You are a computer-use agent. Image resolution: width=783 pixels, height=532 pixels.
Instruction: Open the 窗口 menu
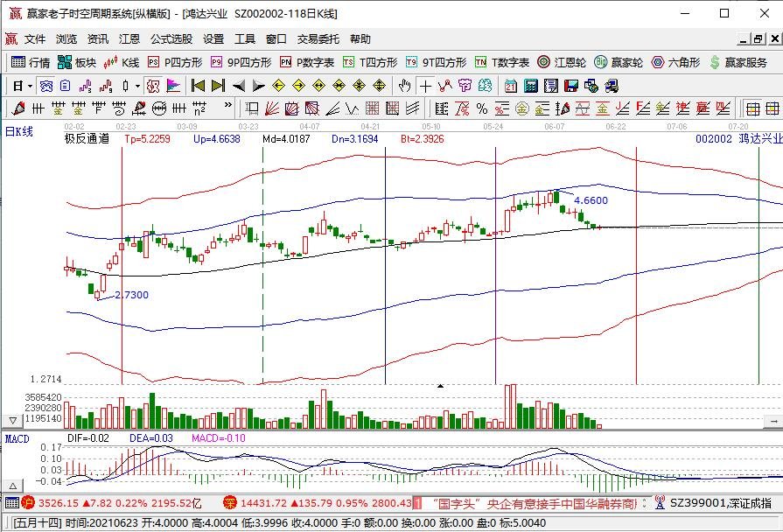pos(276,39)
